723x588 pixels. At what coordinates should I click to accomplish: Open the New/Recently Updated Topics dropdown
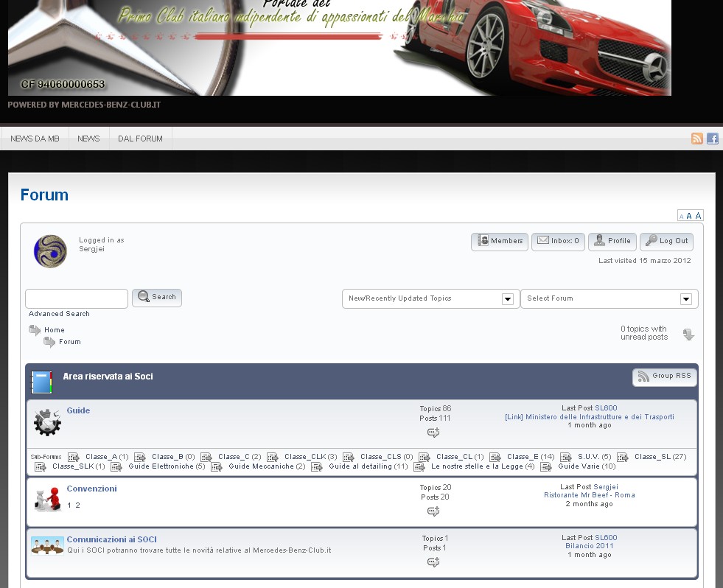click(x=431, y=298)
